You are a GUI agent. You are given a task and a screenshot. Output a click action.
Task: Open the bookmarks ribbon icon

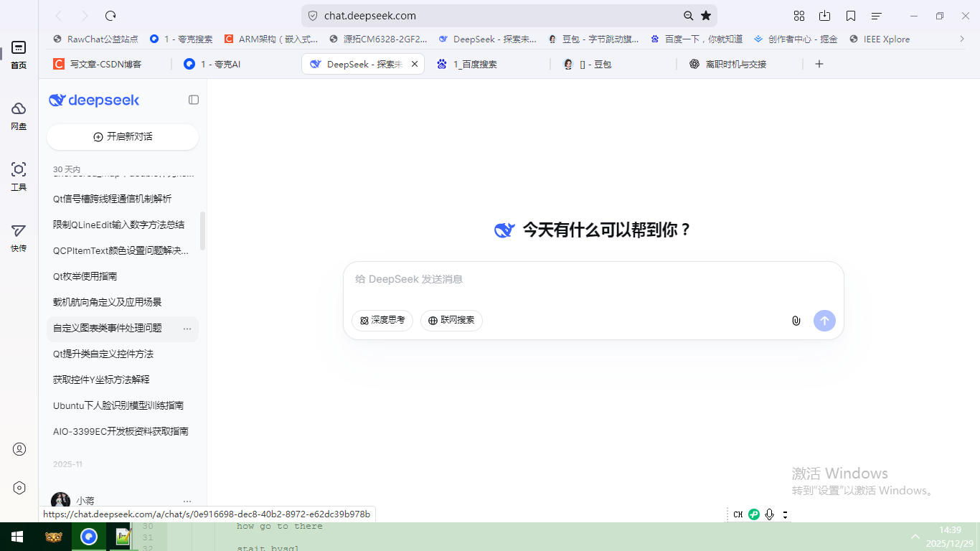851,16
